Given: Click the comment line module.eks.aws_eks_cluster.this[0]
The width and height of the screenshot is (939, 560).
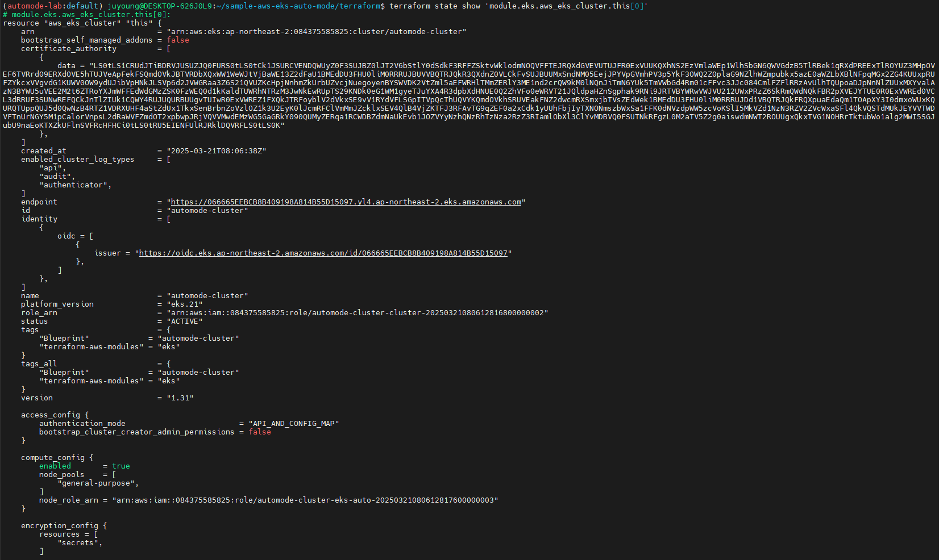Looking at the screenshot, I should pos(87,15).
